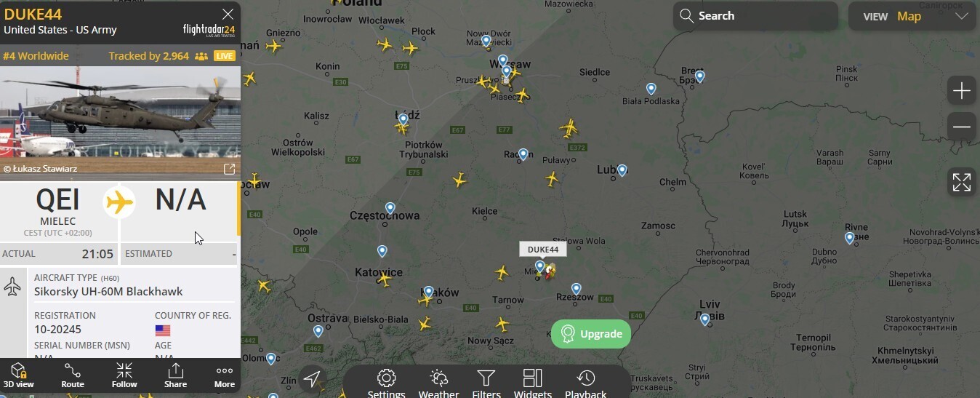
Task: Open the helicopter photo in full view
Action: (229, 170)
